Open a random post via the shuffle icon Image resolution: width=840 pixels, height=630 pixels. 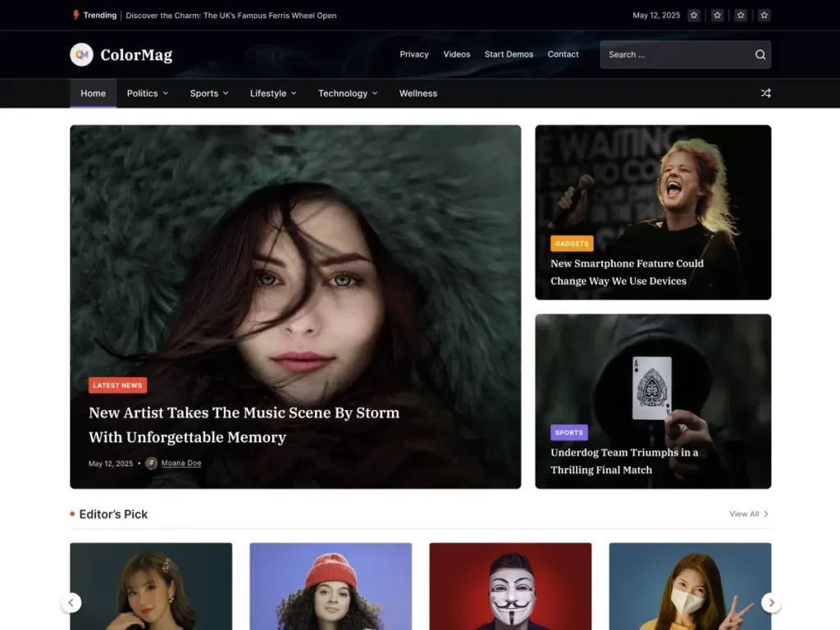tap(765, 94)
